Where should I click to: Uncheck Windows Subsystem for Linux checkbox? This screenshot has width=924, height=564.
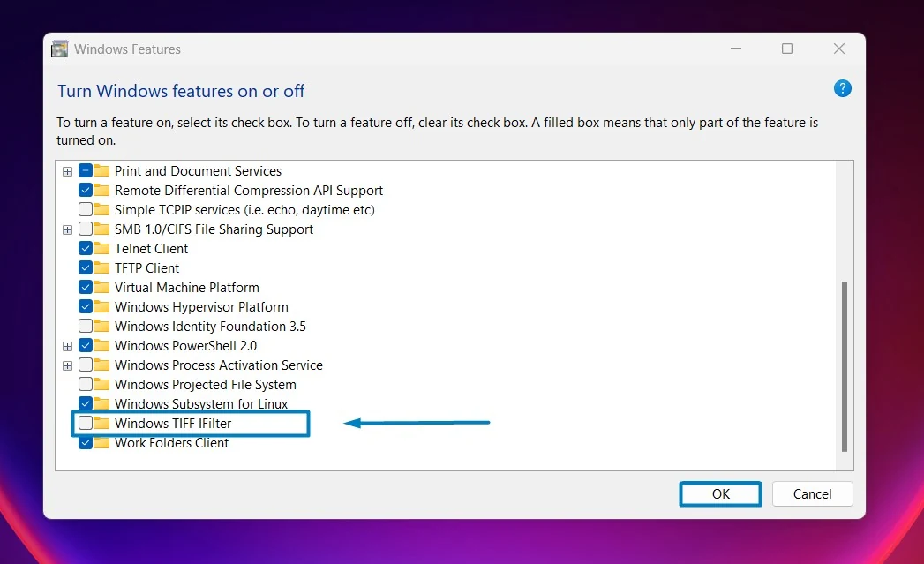tap(86, 403)
